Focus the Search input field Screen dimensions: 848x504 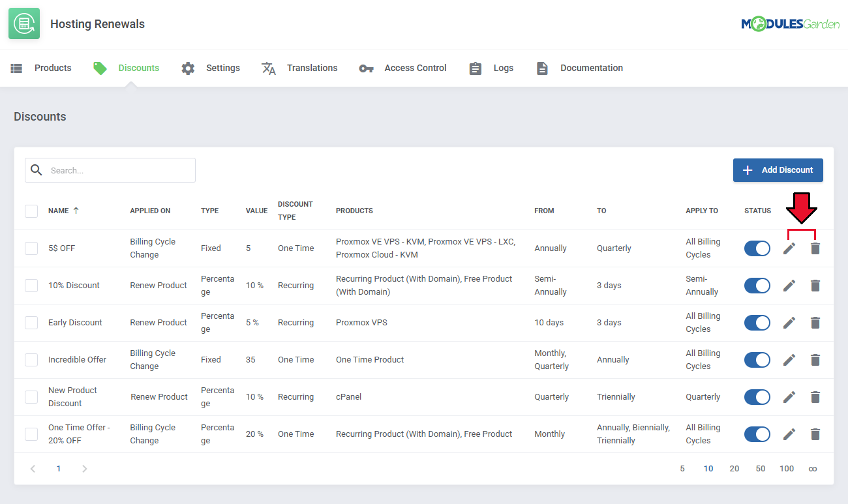(x=110, y=170)
